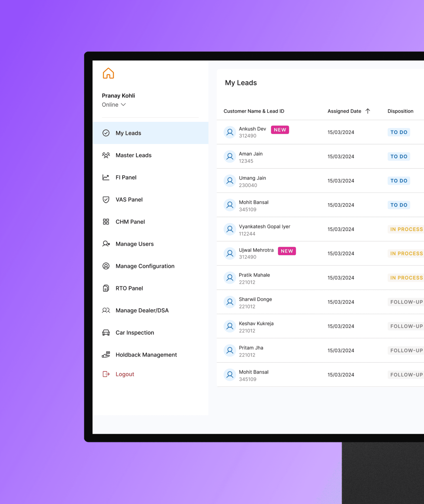Click the FI Panel chart icon
424x504 pixels.
click(106, 178)
